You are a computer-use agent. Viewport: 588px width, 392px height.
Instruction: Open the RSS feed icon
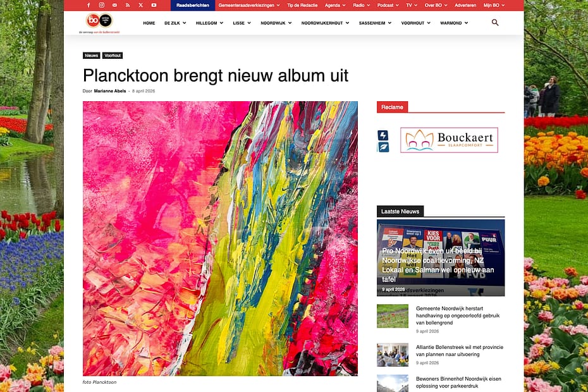[128, 5]
